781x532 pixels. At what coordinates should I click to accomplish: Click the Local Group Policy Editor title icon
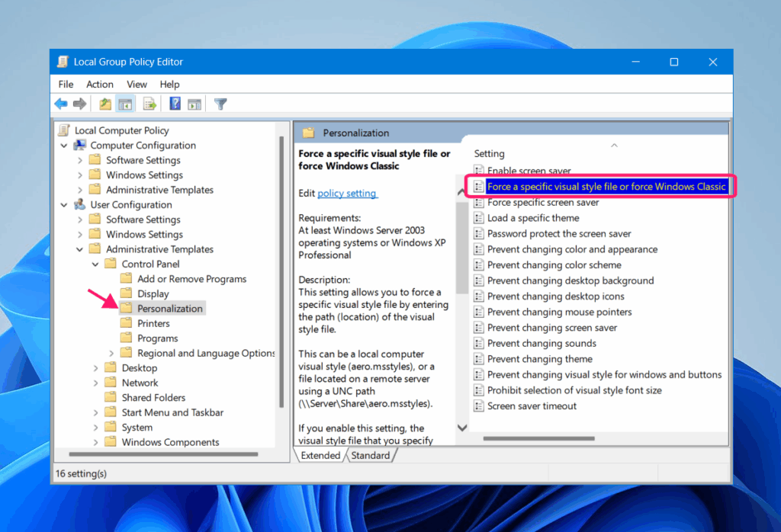63,62
